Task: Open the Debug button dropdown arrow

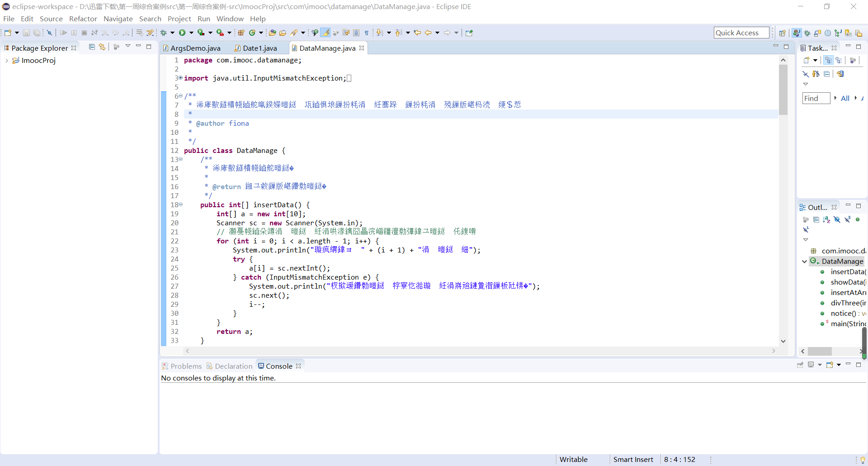Action: pyautogui.click(x=172, y=33)
